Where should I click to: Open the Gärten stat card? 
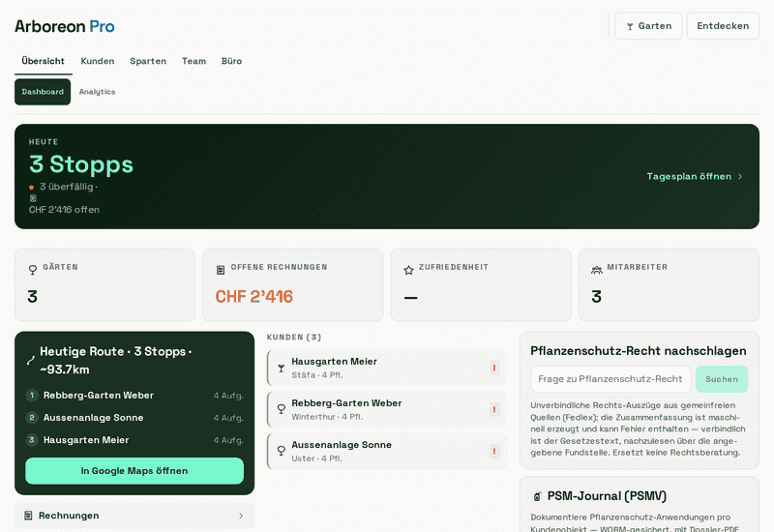pos(104,284)
